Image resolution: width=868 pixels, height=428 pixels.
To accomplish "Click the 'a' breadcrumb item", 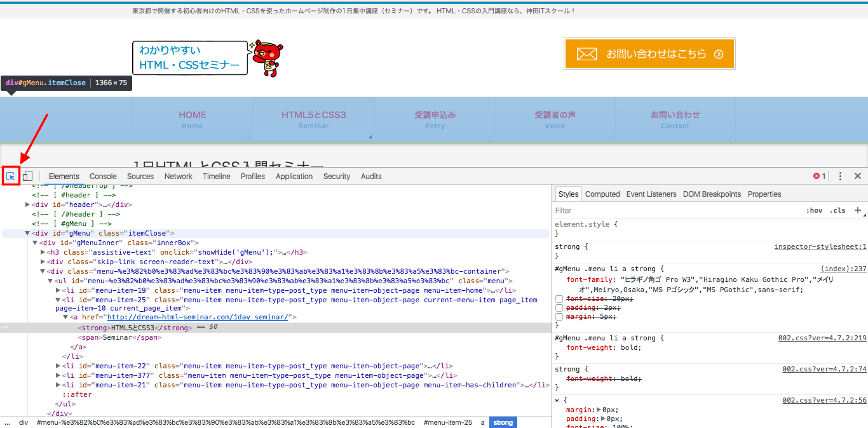I will pyautogui.click(x=483, y=422).
